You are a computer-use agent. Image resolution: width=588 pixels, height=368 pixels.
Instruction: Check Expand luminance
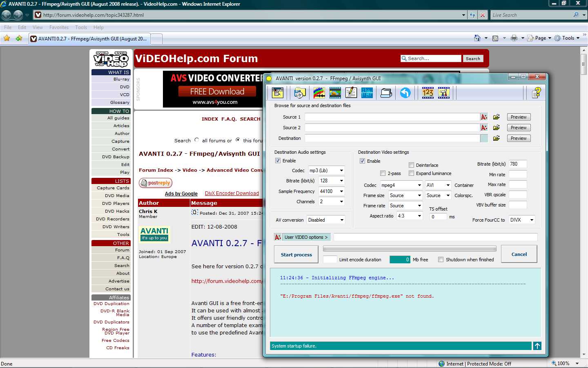click(411, 173)
